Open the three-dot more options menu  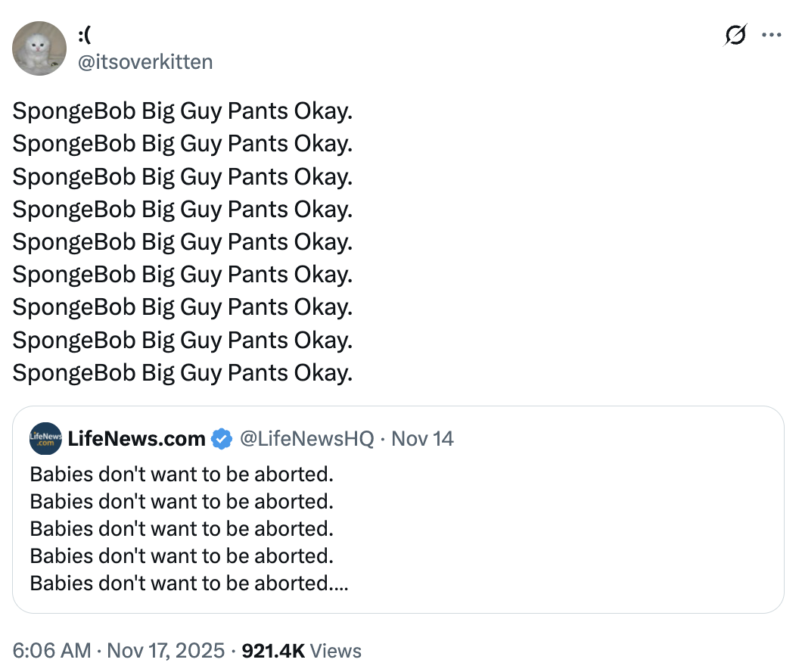click(x=771, y=35)
